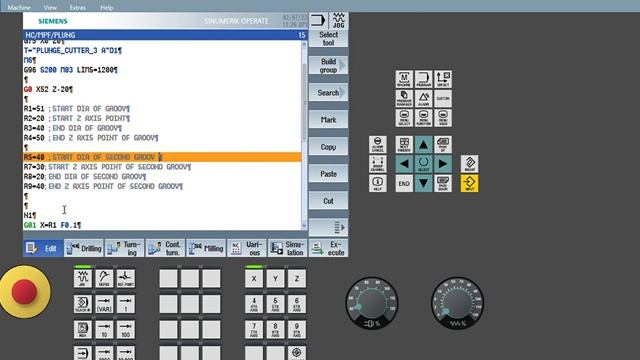This screenshot has height=360, width=640.
Task: Move cursor left with the arrow key
Action: pos(404,164)
